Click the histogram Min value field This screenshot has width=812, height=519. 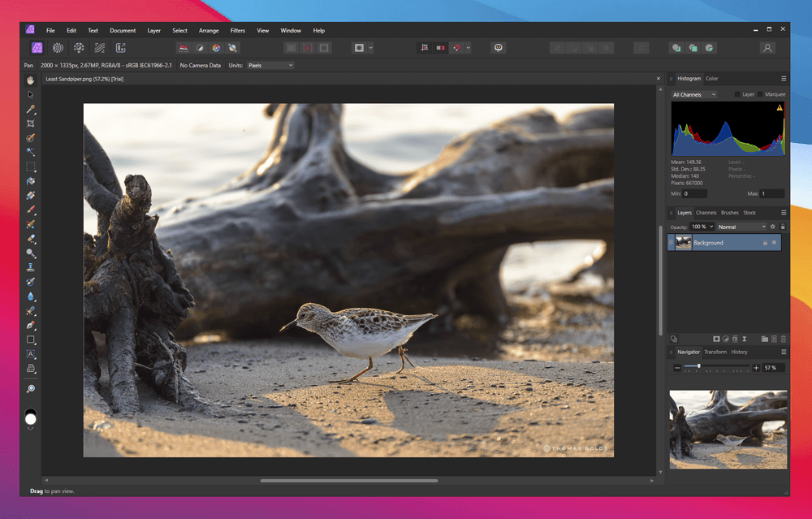[694, 194]
